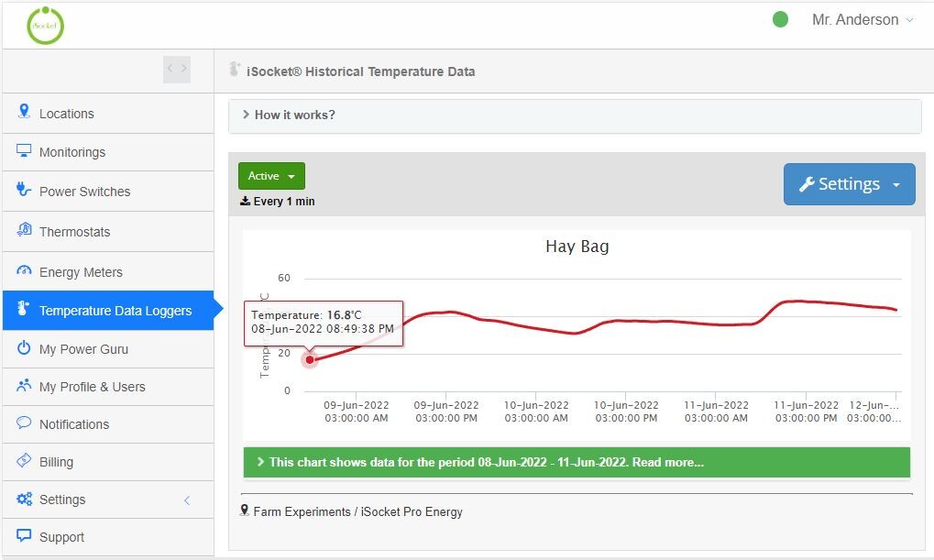Click the Power Switches plug icon
This screenshot has height=560, width=934.
click(x=23, y=190)
